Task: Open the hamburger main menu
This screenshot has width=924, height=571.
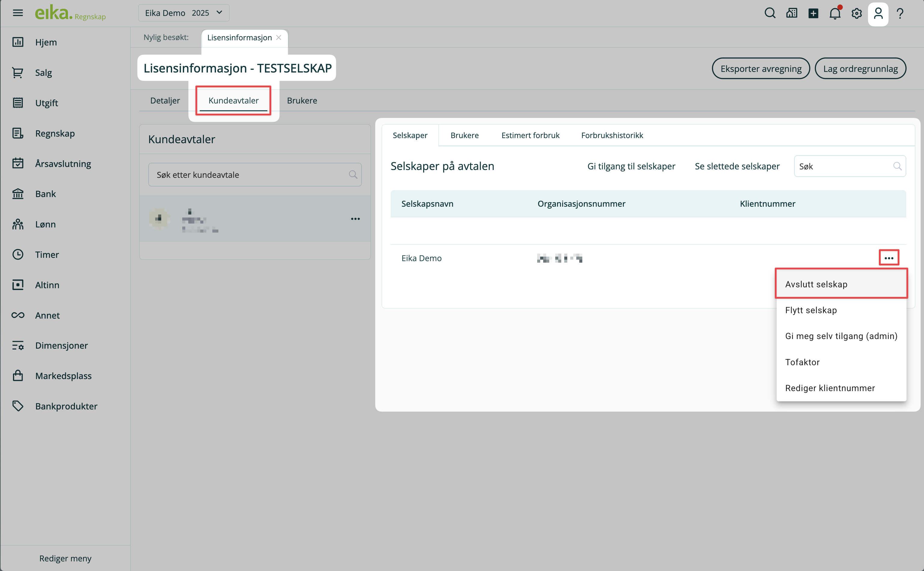Action: pyautogui.click(x=18, y=13)
